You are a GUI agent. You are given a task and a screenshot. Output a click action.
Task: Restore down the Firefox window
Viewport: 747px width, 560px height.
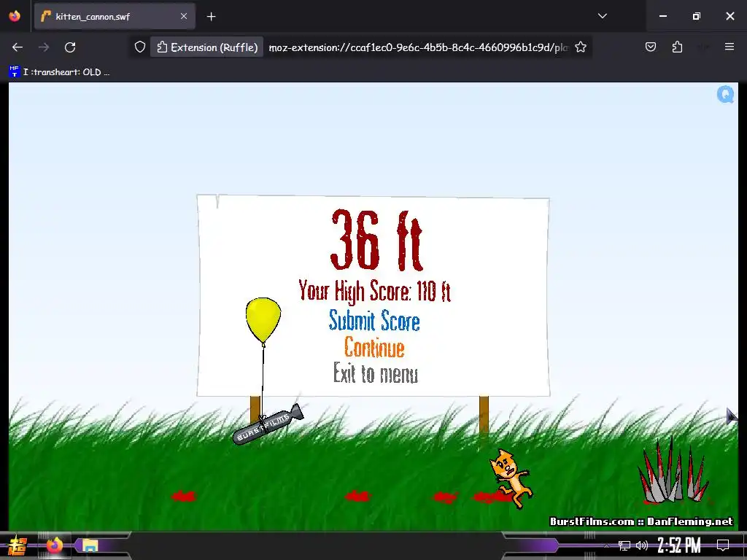697,16
